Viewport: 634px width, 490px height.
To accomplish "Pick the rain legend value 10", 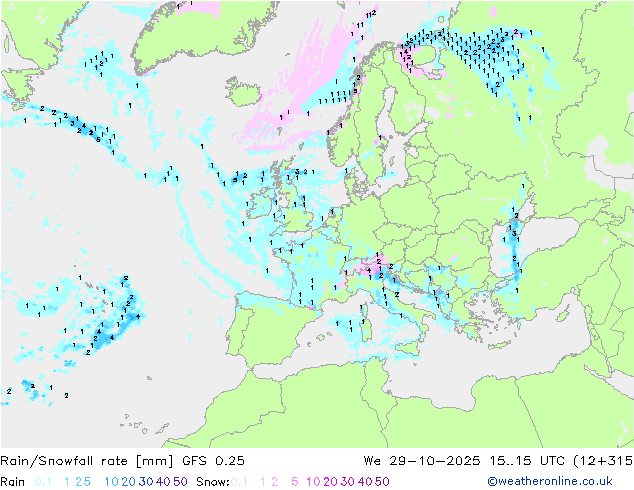I will point(112,482).
